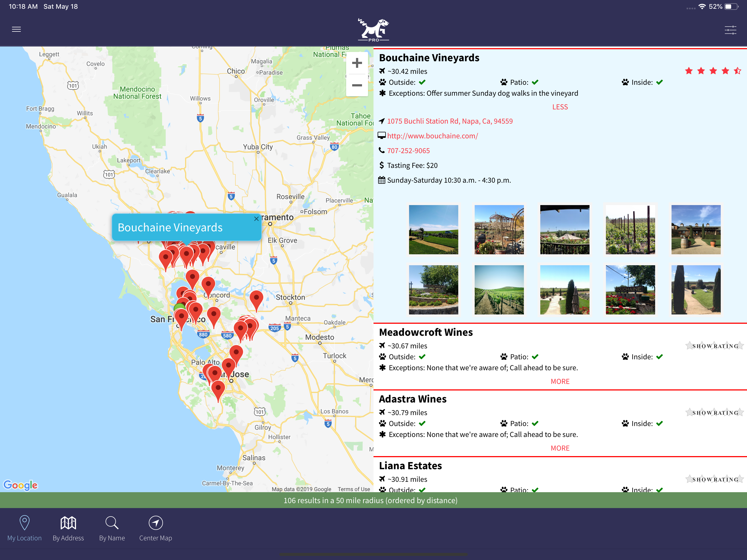747x560 pixels.
Task: Tap the results summary status bar
Action: coord(373,500)
